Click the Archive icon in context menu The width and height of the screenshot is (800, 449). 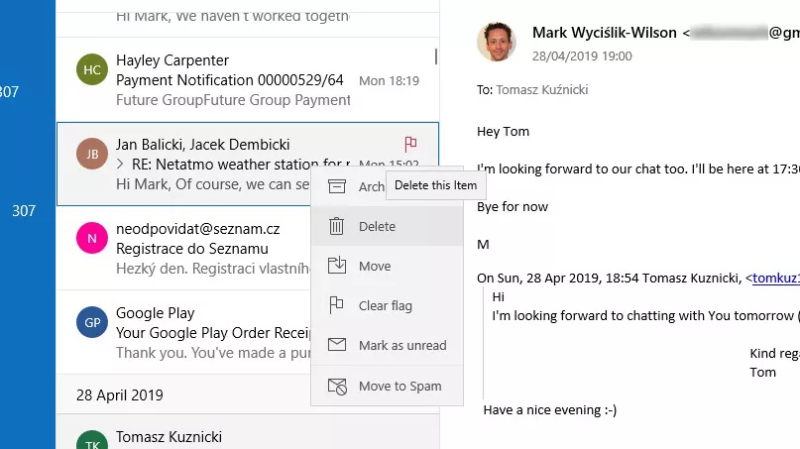[x=337, y=186]
